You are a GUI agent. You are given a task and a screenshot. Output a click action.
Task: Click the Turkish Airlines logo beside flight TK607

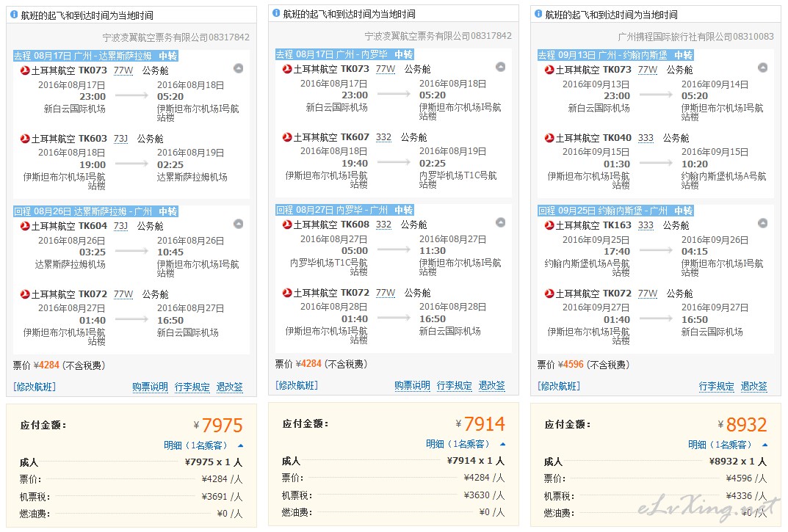coord(287,136)
